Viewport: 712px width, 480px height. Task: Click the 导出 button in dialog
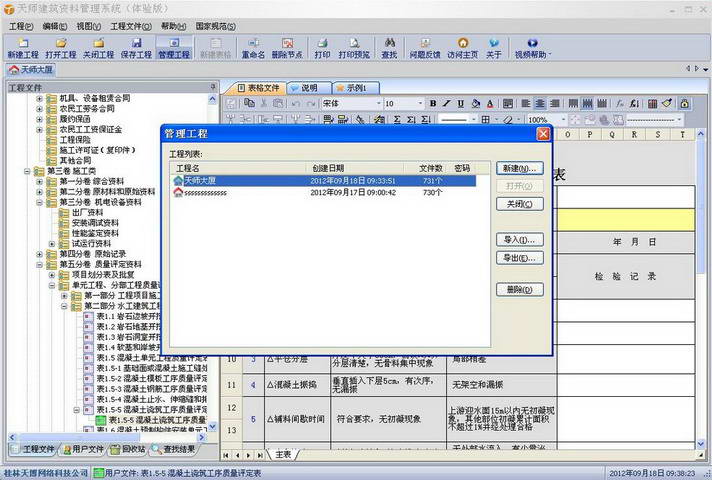(519, 258)
